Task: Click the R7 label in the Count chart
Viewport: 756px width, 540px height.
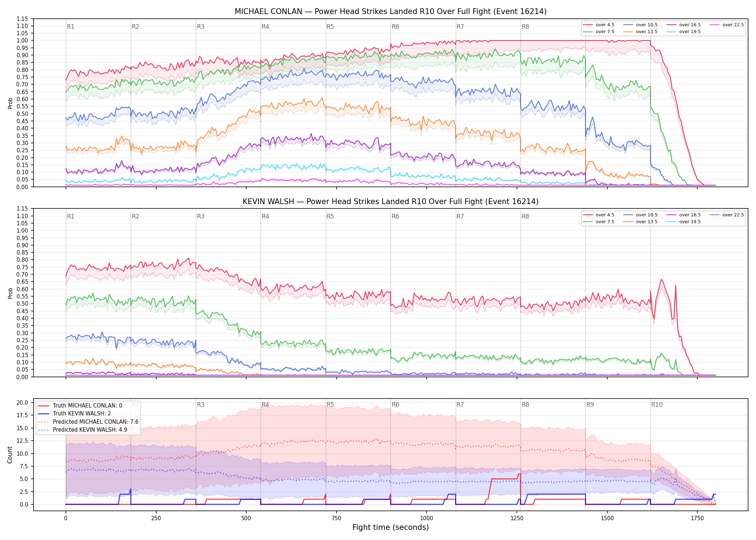Action: coord(460,405)
